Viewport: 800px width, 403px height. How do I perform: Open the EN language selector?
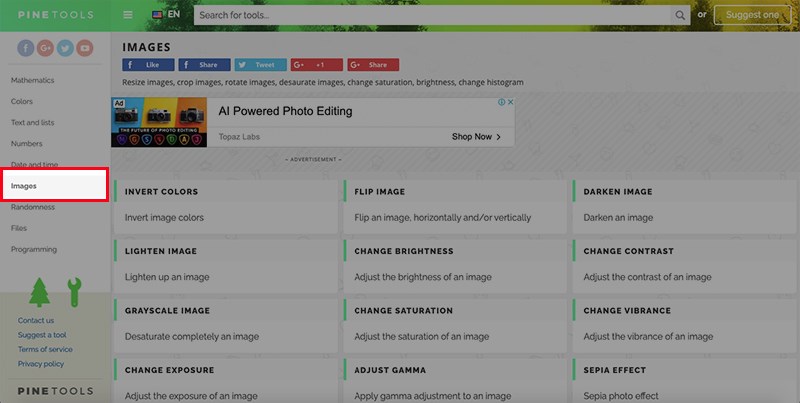coord(166,14)
